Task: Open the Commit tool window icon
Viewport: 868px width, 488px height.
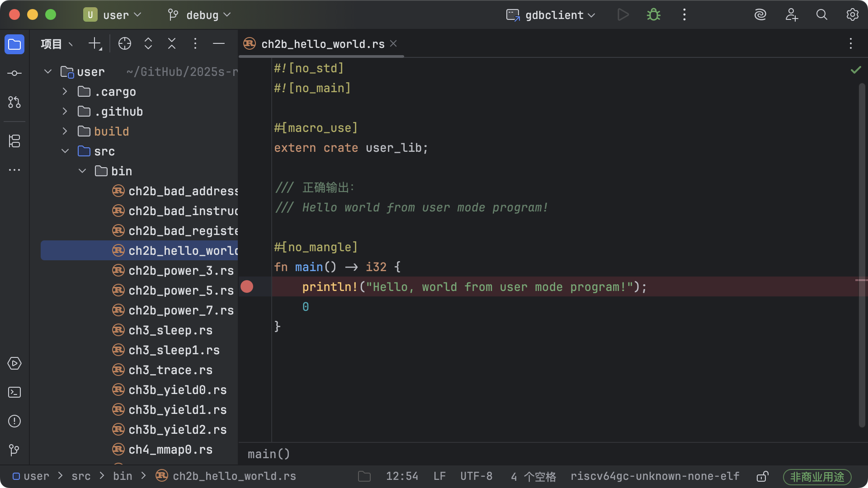Action: 14,73
